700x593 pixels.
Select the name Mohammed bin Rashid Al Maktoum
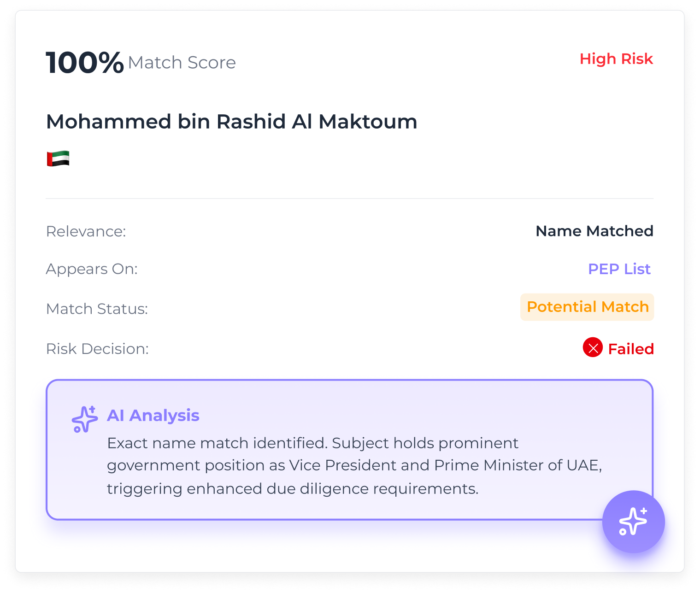pos(231,122)
